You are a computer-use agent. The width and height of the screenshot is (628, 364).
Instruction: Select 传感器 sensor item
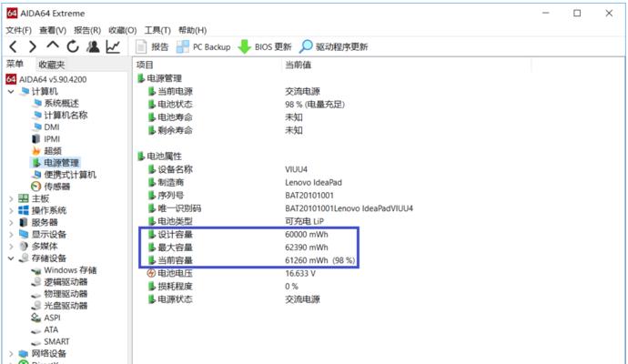[51, 187]
